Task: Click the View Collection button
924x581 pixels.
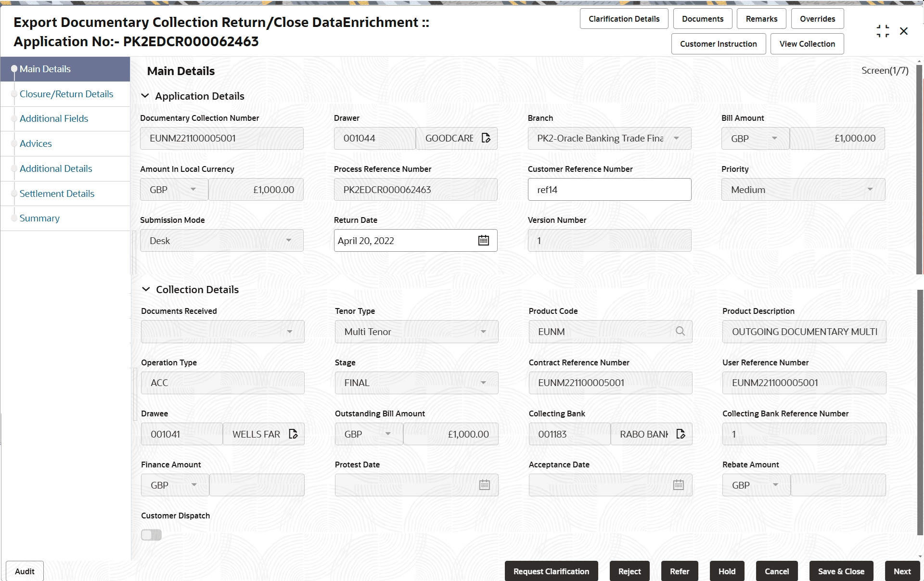Action: (807, 44)
